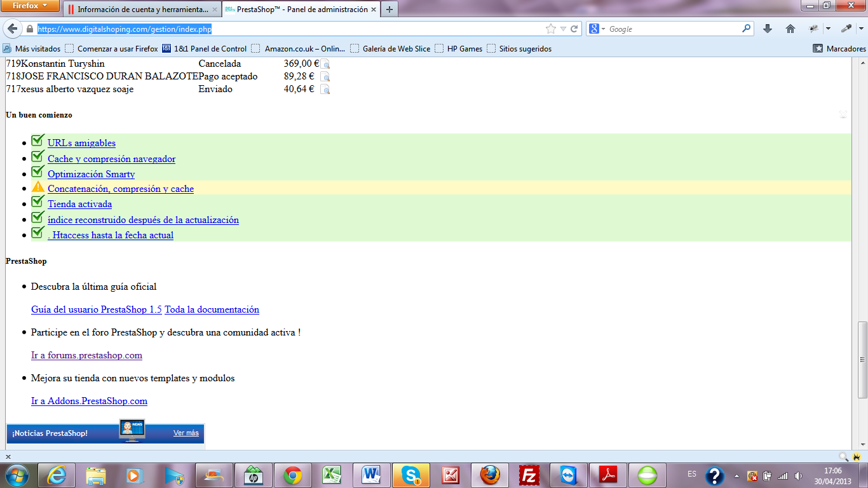Image resolution: width=868 pixels, height=488 pixels.
Task: Open the Optimización Smarty link
Action: coord(91,174)
